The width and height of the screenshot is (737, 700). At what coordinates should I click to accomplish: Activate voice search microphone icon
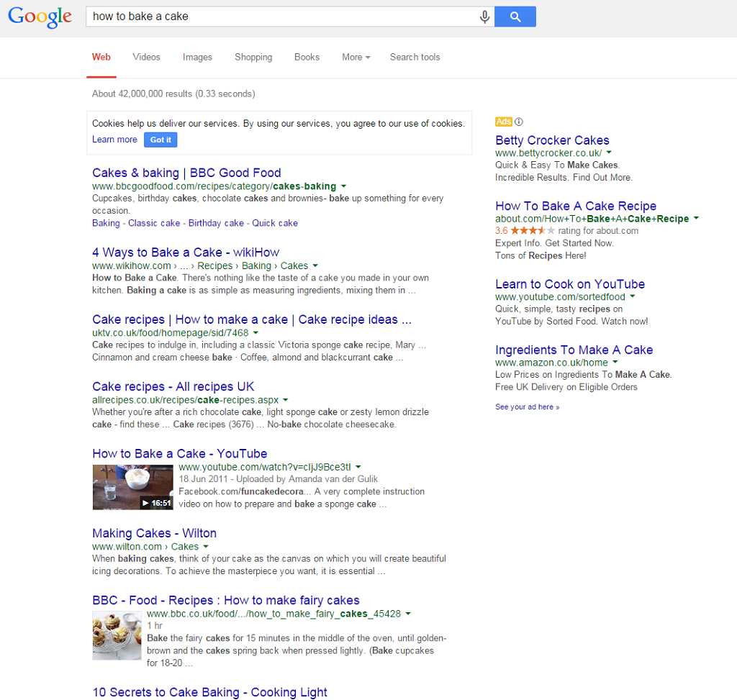(x=484, y=17)
